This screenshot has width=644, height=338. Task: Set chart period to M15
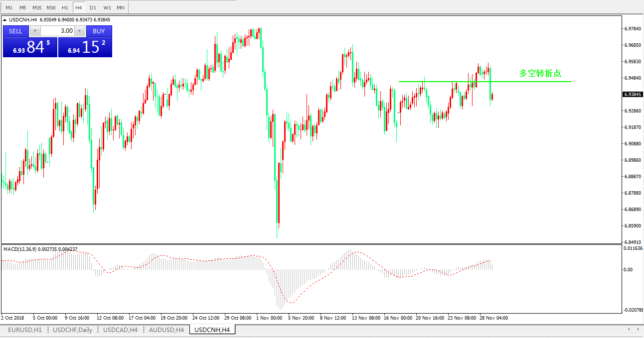point(37,7)
